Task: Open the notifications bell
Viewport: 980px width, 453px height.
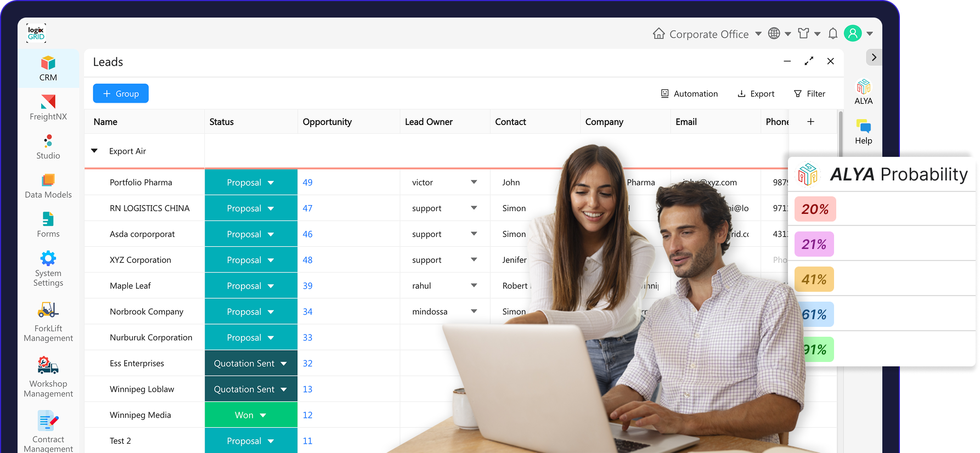Action: point(833,33)
